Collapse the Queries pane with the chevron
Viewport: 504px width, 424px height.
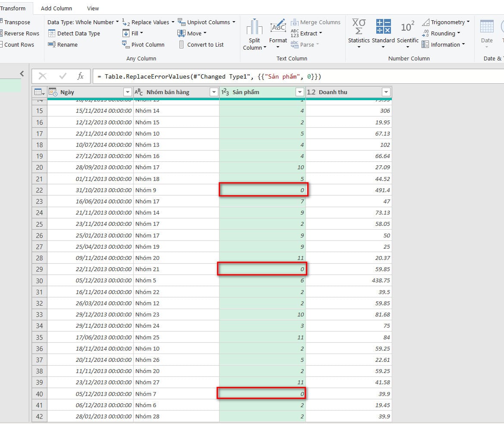click(22, 74)
